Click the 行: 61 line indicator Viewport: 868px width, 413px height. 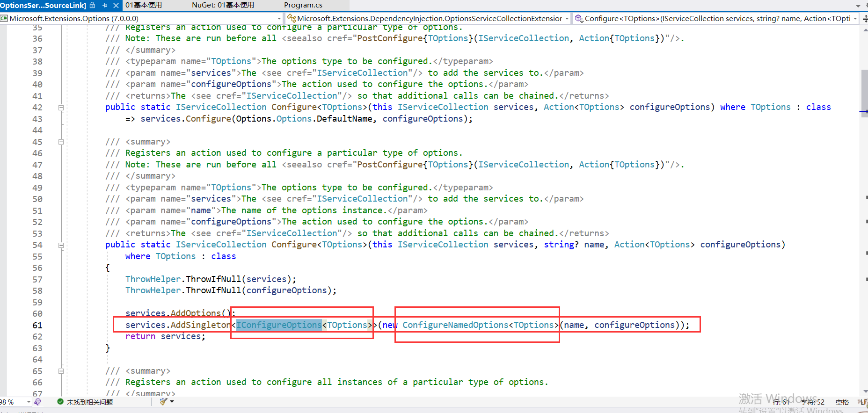click(780, 402)
